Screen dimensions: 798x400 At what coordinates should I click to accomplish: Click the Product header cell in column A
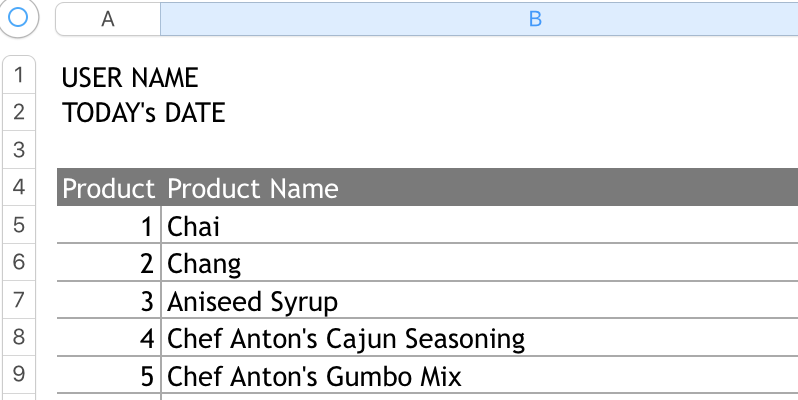pos(109,188)
